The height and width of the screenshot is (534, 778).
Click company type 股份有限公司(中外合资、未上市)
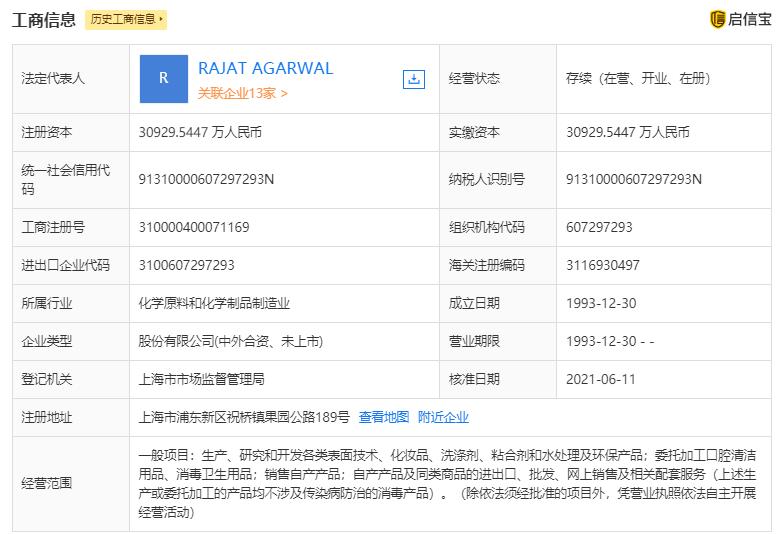pos(231,341)
